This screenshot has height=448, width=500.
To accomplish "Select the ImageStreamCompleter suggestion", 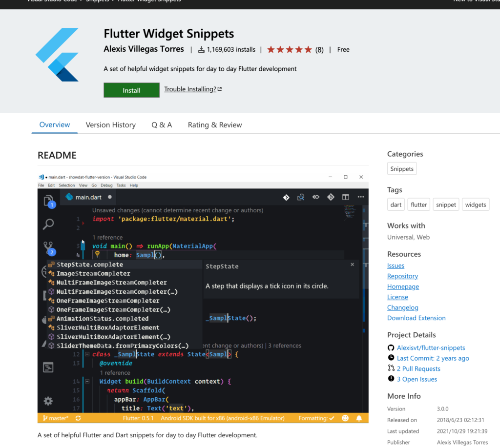I will [125, 273].
